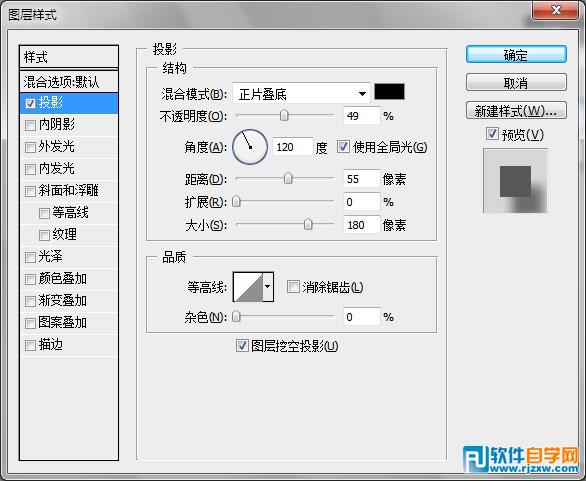Image resolution: width=586 pixels, height=481 pixels.
Task: Toggle 使用全局光 checkbox
Action: pos(343,147)
